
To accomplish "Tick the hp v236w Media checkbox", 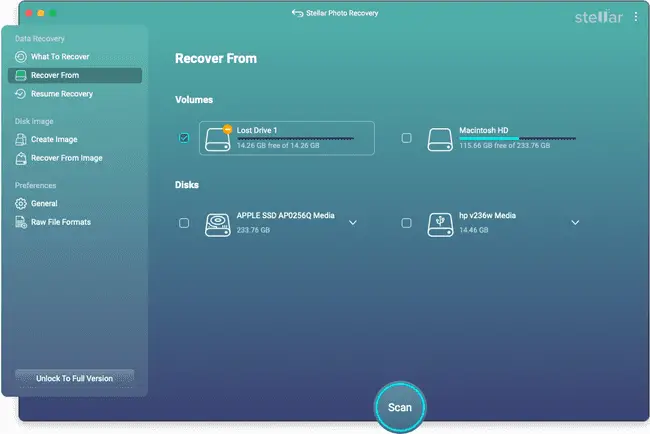I will click(407, 223).
